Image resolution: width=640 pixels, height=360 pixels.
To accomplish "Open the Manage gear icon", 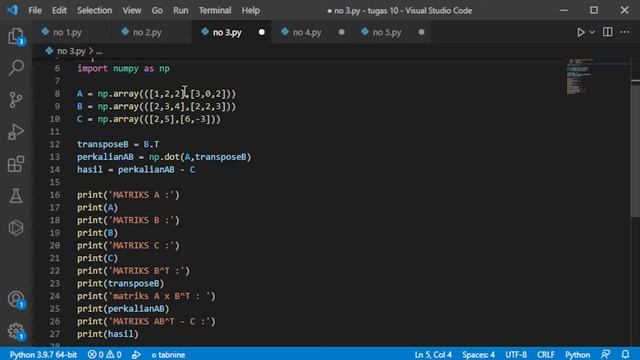I will click(16, 331).
